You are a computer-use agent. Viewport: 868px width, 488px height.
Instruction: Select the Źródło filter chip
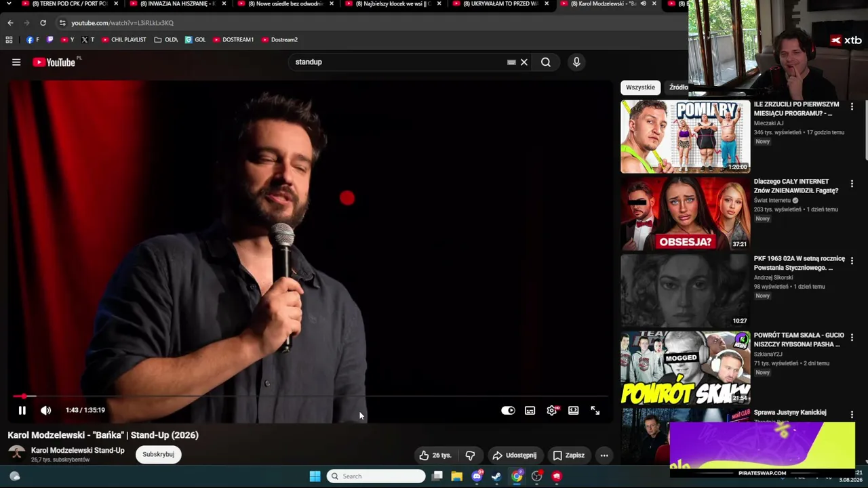click(678, 87)
